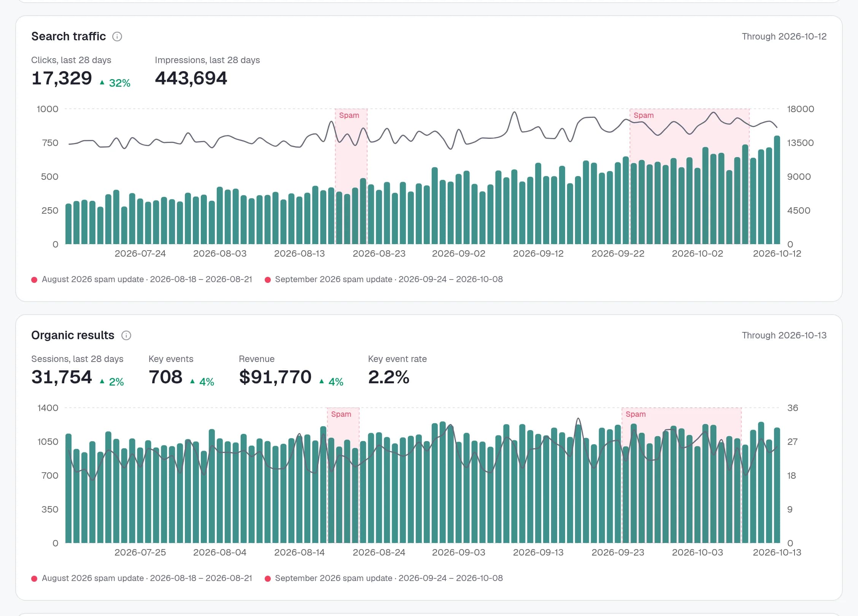Select the August Spam marker in Organic results chart
The height and width of the screenshot is (616, 858).
341,414
